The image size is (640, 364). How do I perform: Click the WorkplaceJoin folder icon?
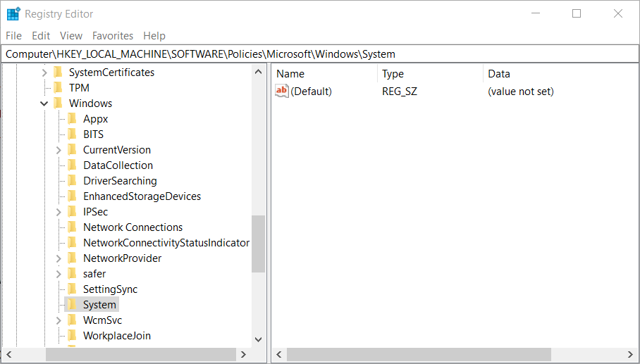click(x=72, y=336)
